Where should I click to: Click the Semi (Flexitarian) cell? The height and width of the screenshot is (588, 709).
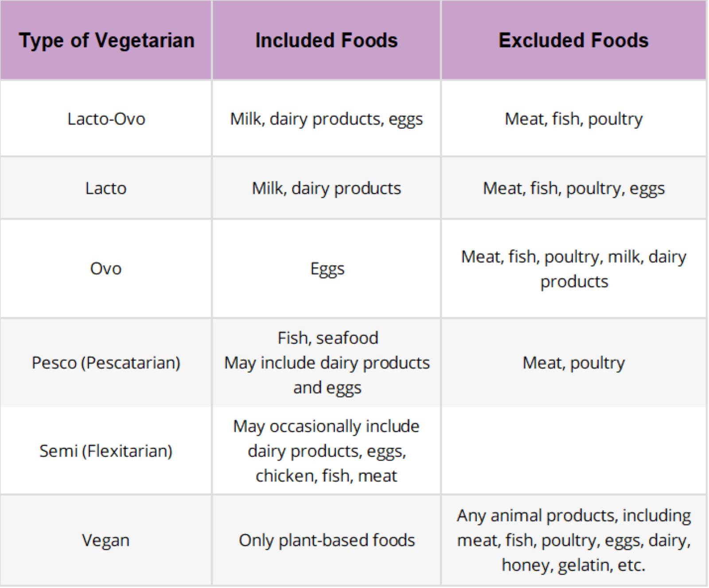click(106, 451)
